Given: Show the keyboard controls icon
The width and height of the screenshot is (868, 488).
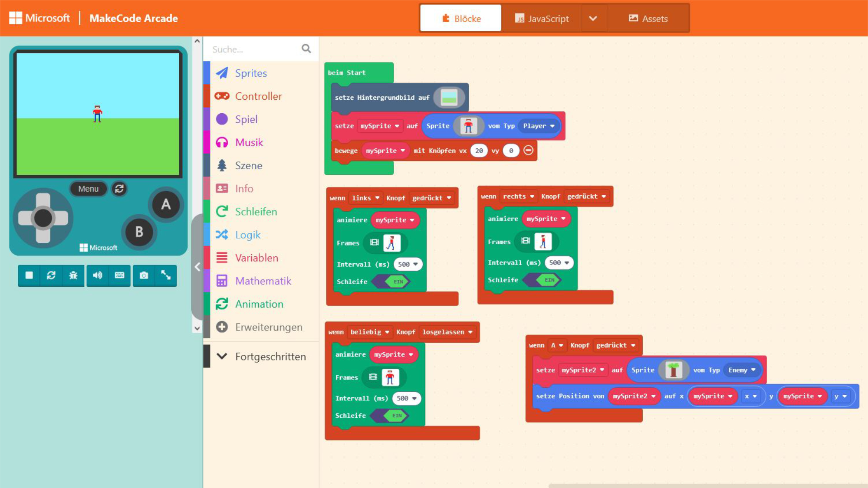Looking at the screenshot, I should pyautogui.click(x=120, y=275).
